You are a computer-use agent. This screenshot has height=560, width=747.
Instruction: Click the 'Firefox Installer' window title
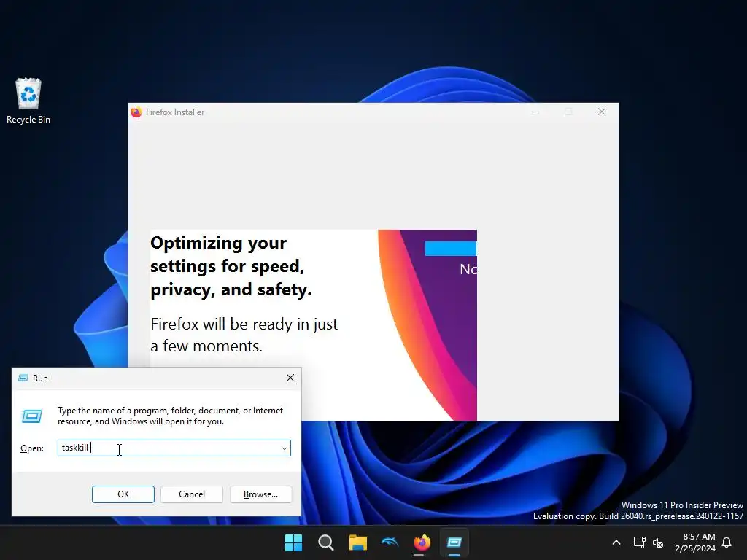(175, 112)
